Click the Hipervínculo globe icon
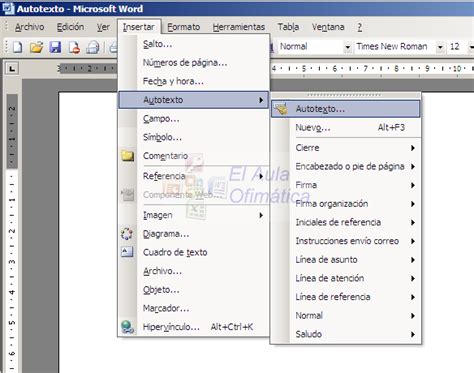The width and height of the screenshot is (474, 373). 127,327
